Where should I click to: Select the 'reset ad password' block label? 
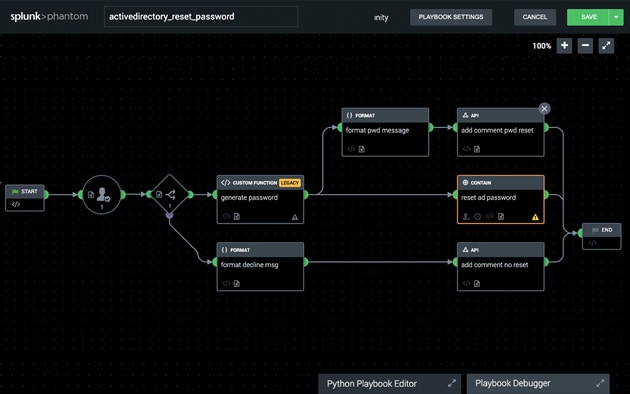[488, 198]
